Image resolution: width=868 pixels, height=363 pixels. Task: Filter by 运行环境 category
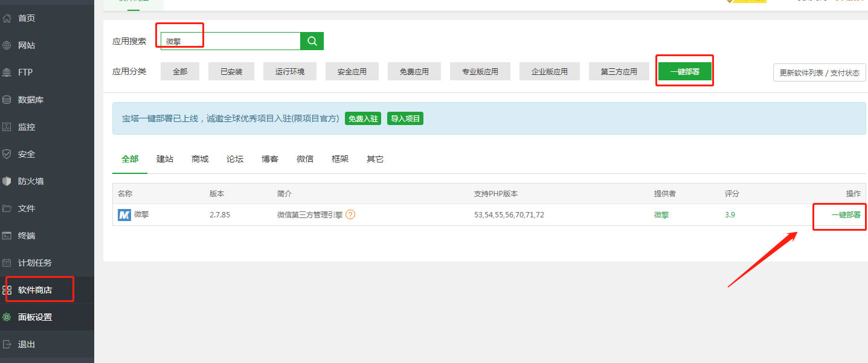point(290,71)
